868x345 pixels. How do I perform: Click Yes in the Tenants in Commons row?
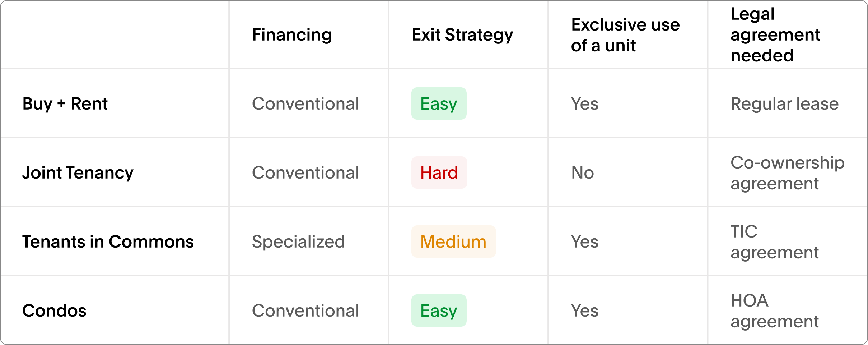click(x=585, y=242)
